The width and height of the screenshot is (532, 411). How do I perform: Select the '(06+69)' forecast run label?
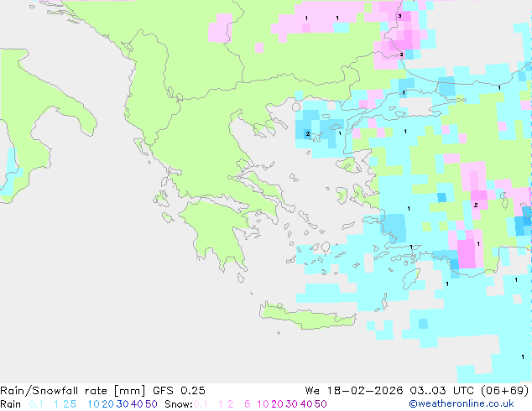coord(505,391)
